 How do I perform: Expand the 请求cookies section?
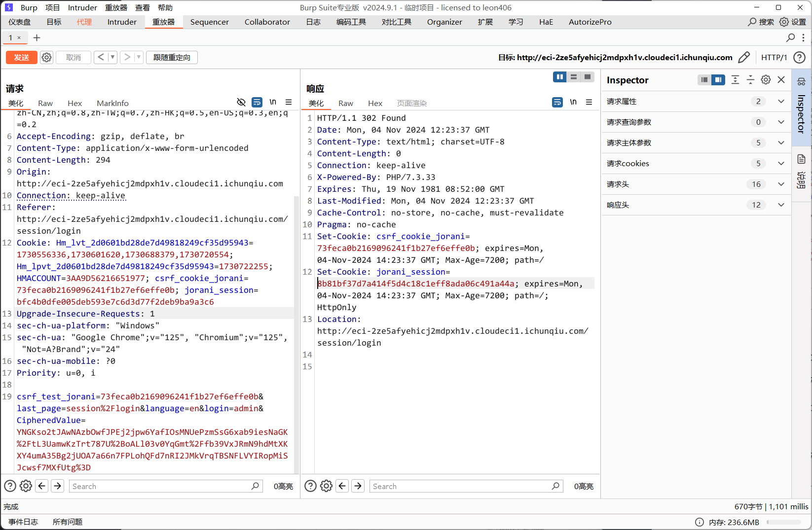coord(781,164)
